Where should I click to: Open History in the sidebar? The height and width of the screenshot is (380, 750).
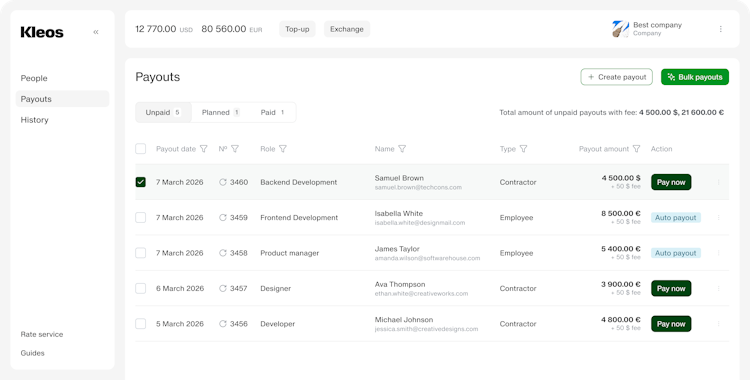34,120
